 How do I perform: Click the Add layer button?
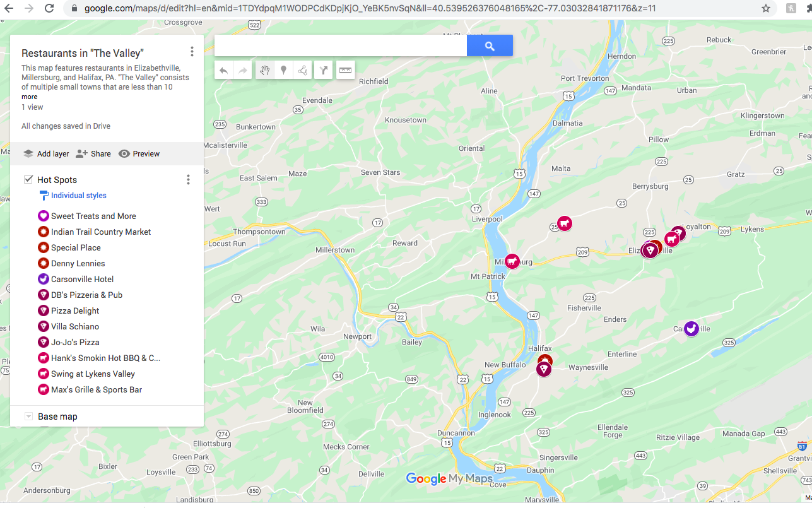click(46, 154)
